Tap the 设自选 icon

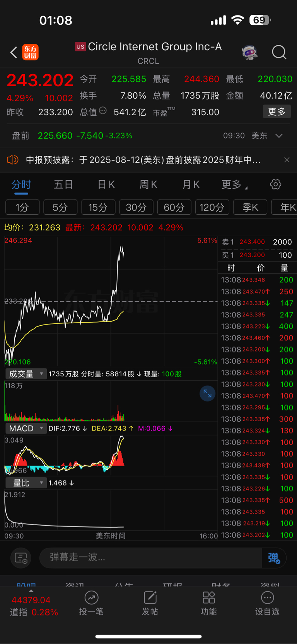pos(267,603)
